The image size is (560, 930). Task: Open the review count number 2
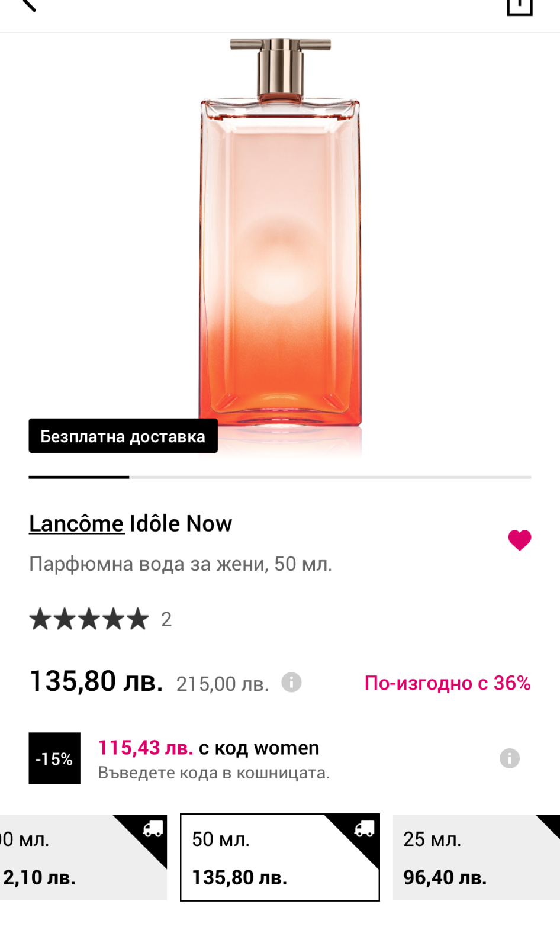166,619
